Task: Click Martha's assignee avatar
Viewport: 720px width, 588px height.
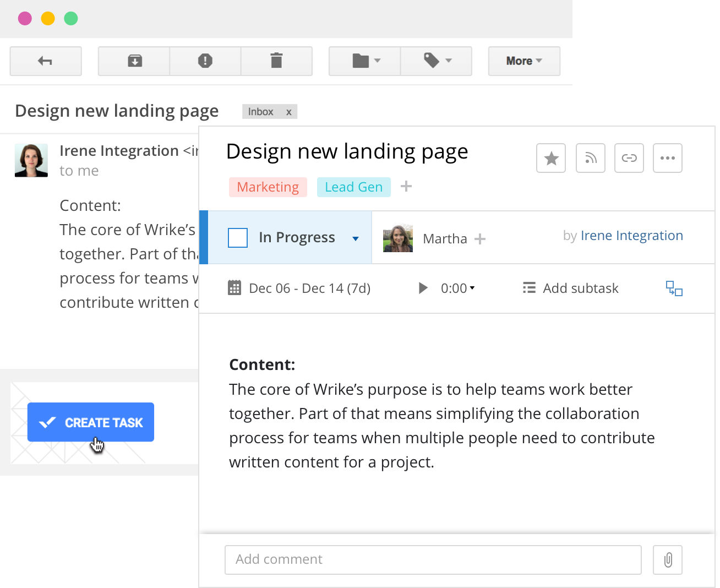Action: (x=398, y=238)
